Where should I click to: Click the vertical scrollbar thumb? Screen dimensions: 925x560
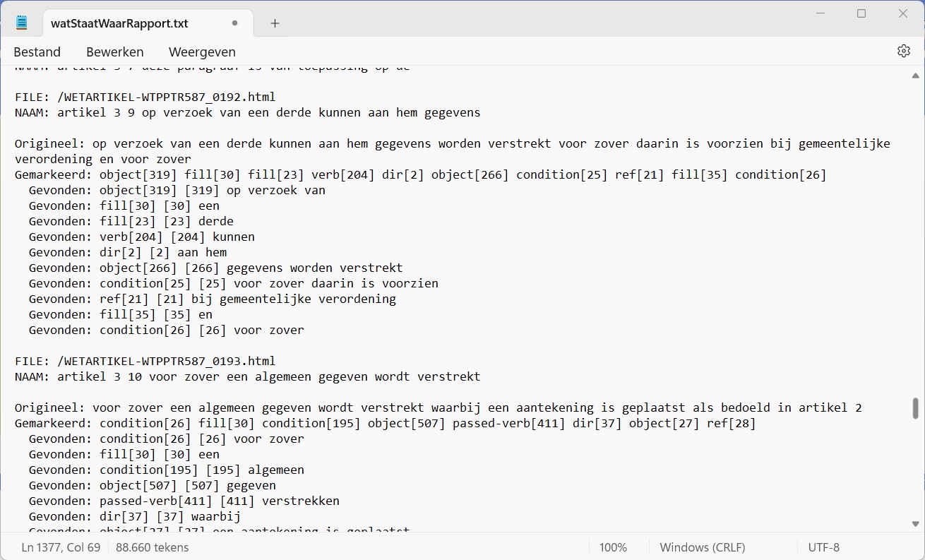[x=916, y=408]
